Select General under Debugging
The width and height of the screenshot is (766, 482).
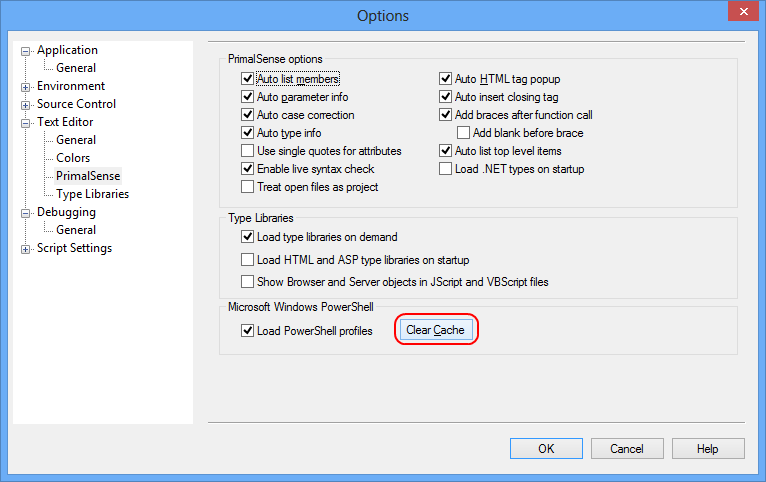tap(76, 230)
